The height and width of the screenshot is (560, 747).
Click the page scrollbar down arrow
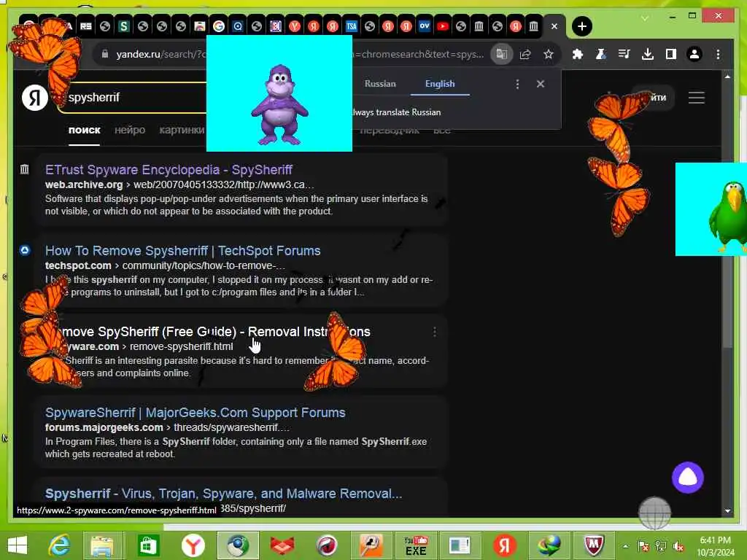pyautogui.click(x=727, y=510)
